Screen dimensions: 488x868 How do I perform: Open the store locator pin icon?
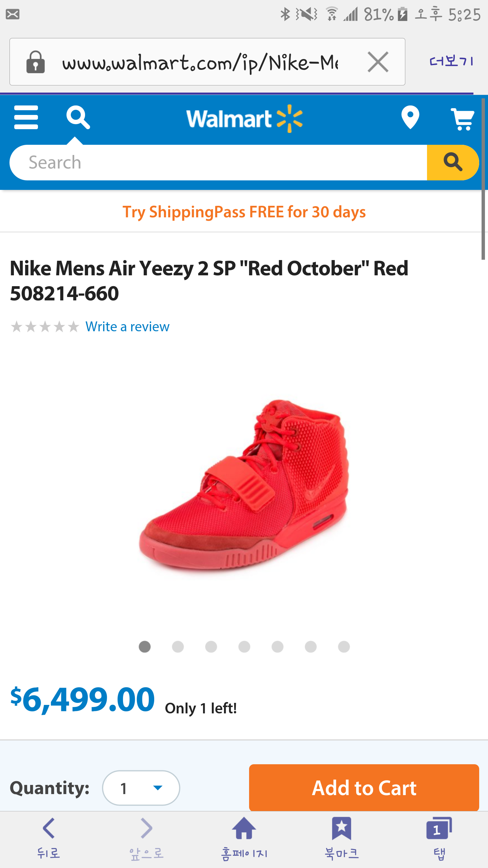(410, 118)
